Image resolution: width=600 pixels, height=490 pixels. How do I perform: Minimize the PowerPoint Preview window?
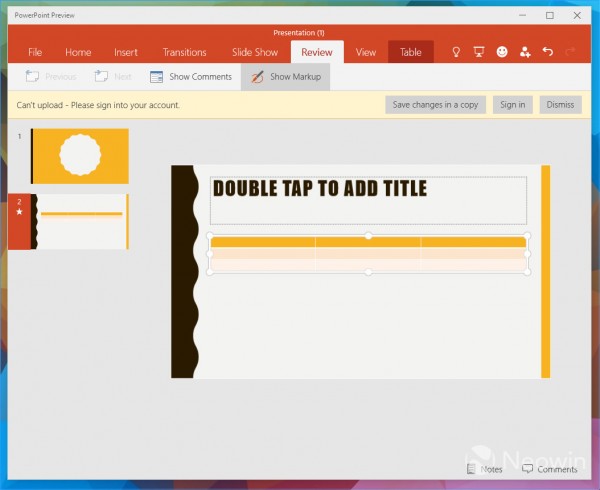click(x=522, y=15)
